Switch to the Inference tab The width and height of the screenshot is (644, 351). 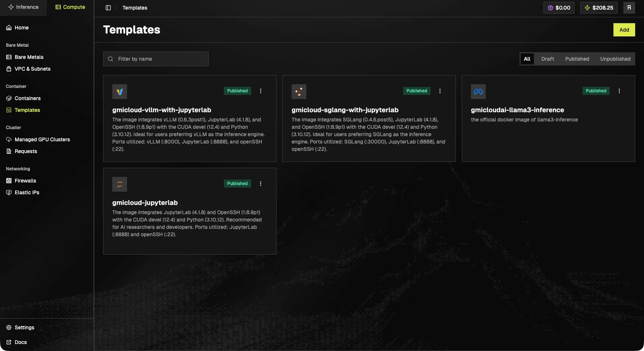point(23,7)
